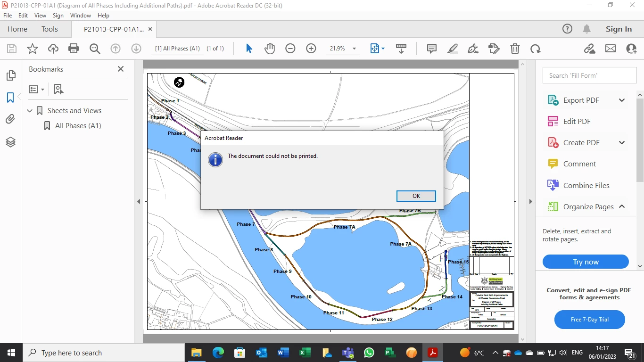The width and height of the screenshot is (644, 362).
Task: Switch to the Tools tab
Action: pyautogui.click(x=50, y=29)
